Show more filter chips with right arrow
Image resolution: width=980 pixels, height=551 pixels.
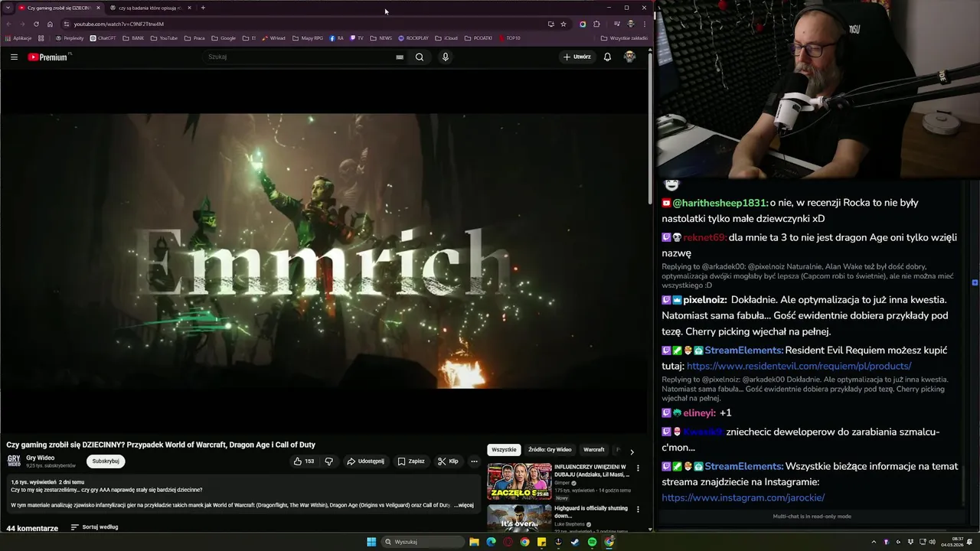click(x=632, y=452)
